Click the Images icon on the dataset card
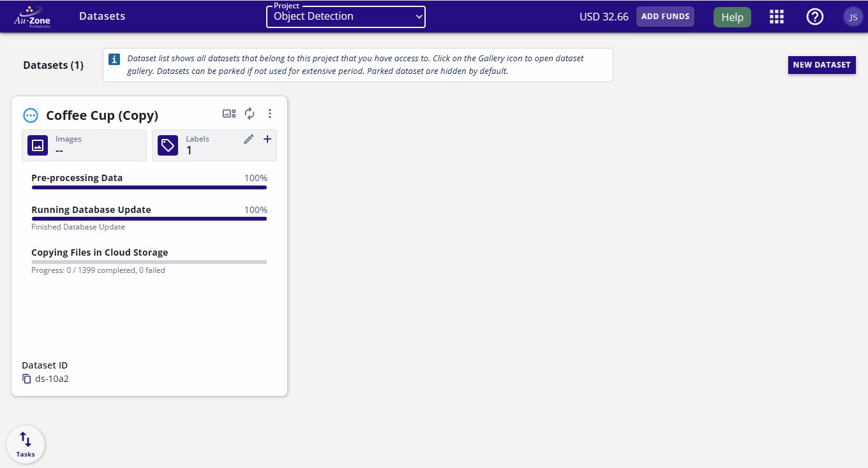This screenshot has width=868, height=468. click(x=38, y=145)
